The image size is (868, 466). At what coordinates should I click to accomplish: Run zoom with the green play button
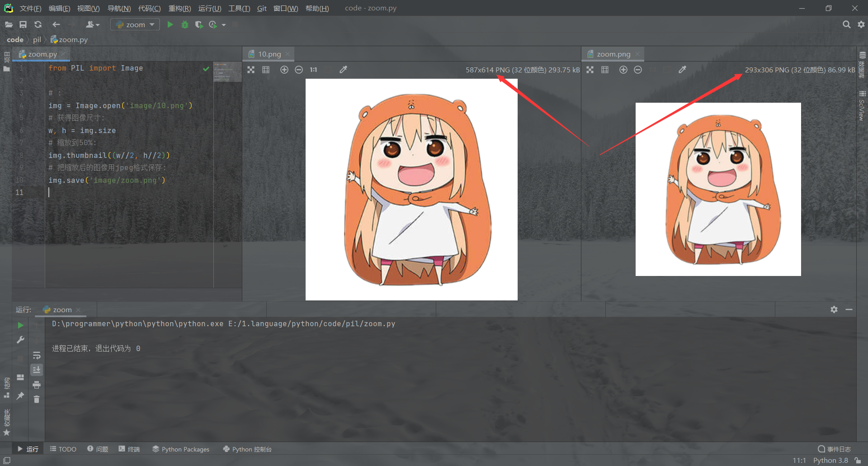[x=170, y=24]
